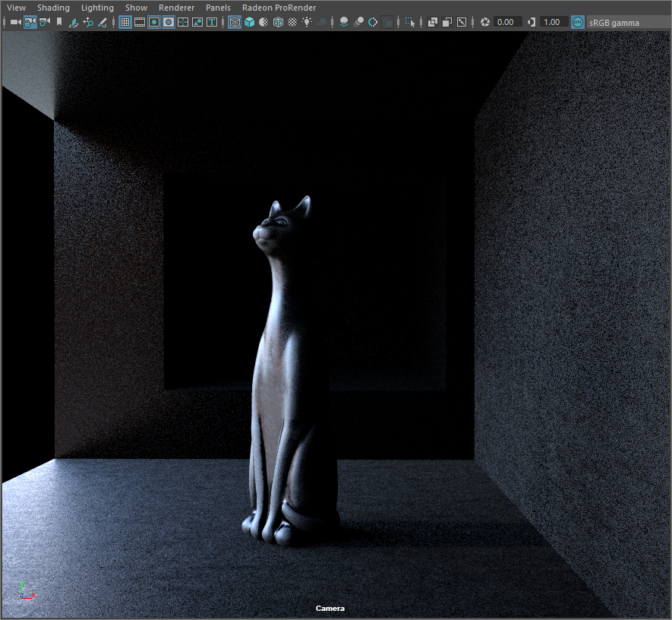Enable Wireframe on Shaded
The height and width of the screenshot is (620, 672).
(x=278, y=22)
